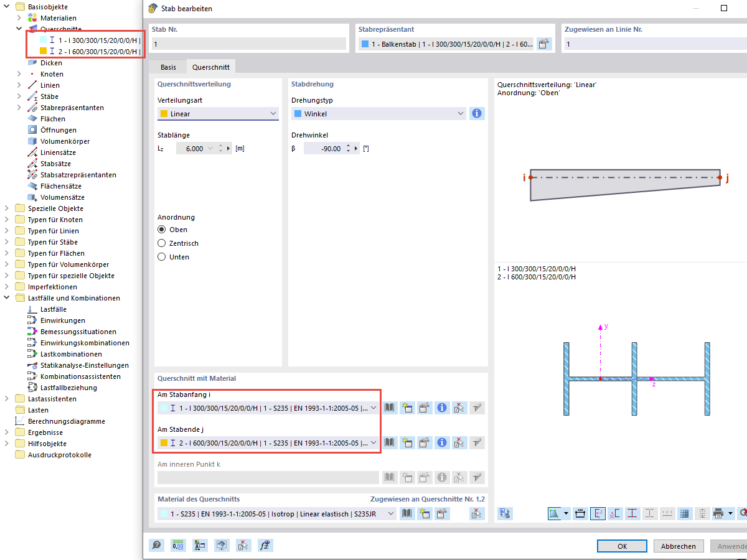Select Statikanalyse-Einstellungen in the navigator

coord(85,365)
